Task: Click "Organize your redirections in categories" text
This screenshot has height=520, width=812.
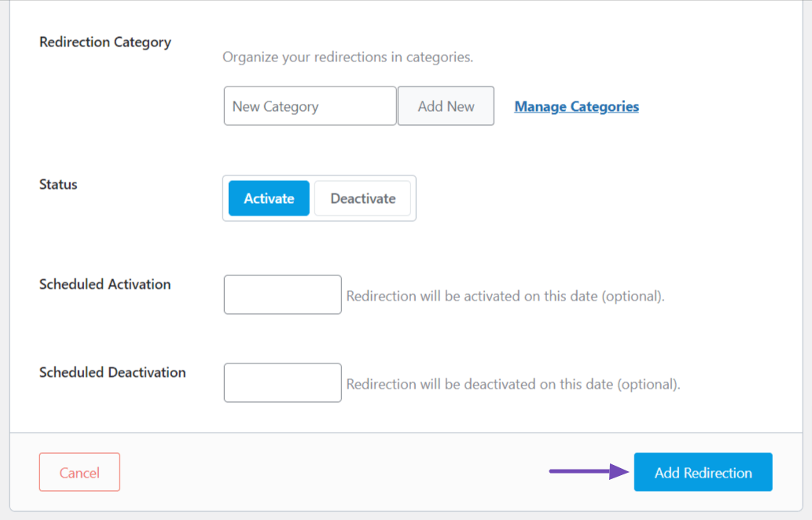Action: point(347,57)
